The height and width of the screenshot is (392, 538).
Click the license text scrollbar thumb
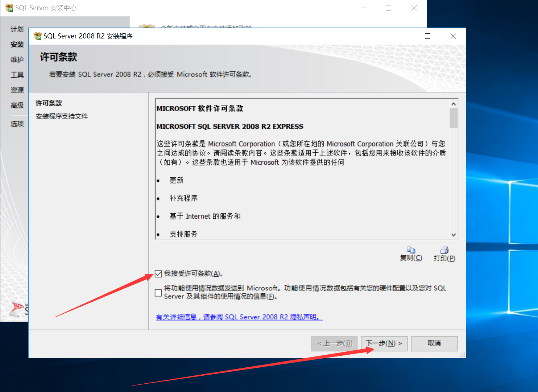tap(454, 118)
